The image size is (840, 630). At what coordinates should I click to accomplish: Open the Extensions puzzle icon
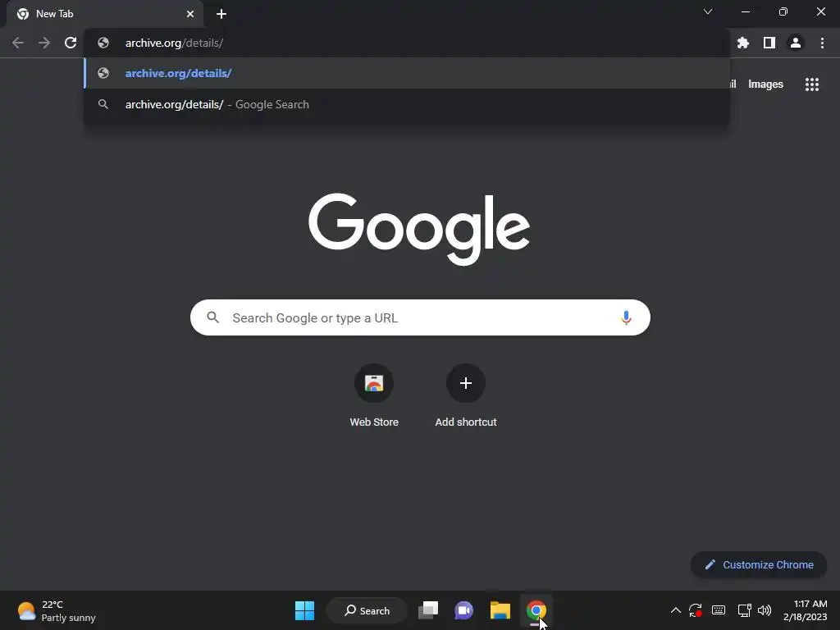point(742,43)
